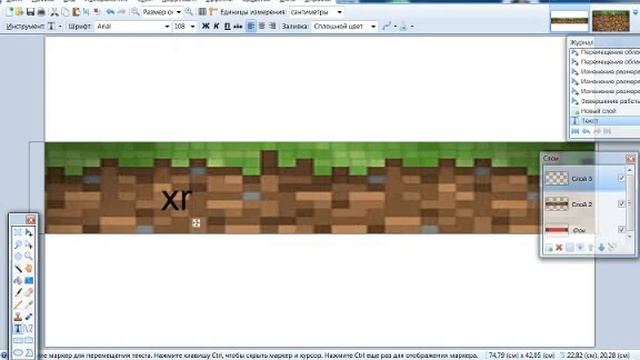Click the Save toolbar icon
Image resolution: width=640 pixels, height=360 pixels.
tap(30, 12)
